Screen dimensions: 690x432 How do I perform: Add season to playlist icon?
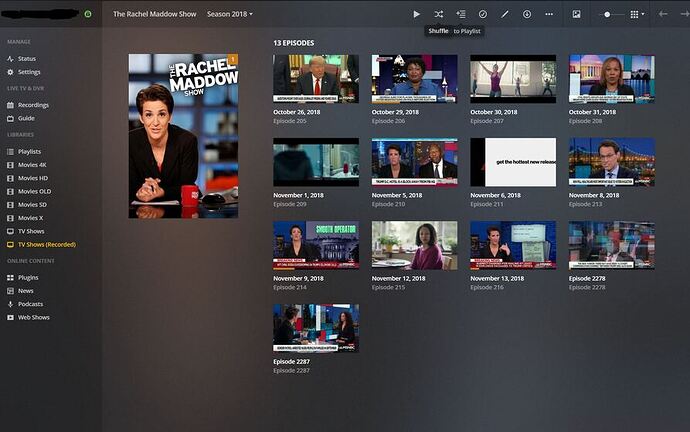(x=461, y=14)
